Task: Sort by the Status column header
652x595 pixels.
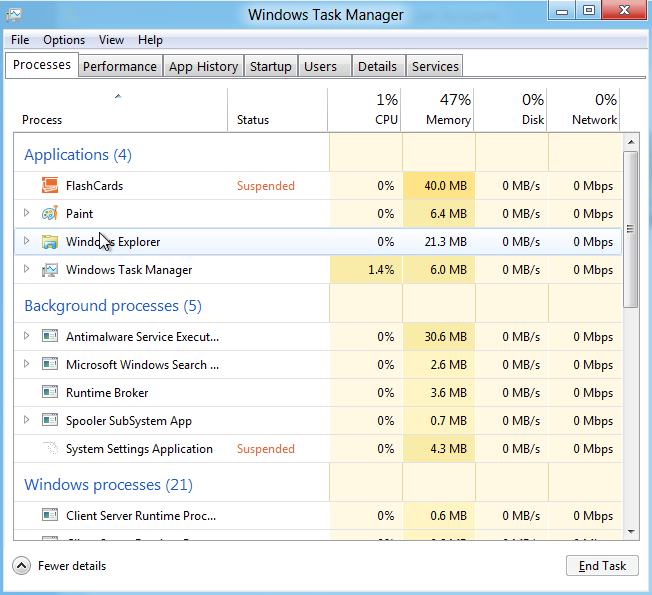Action: 277,110
